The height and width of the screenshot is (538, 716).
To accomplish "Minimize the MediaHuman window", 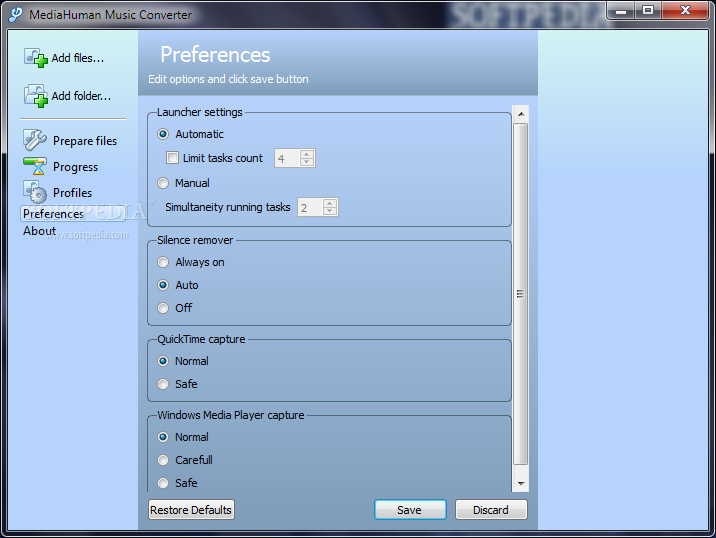I will 621,11.
